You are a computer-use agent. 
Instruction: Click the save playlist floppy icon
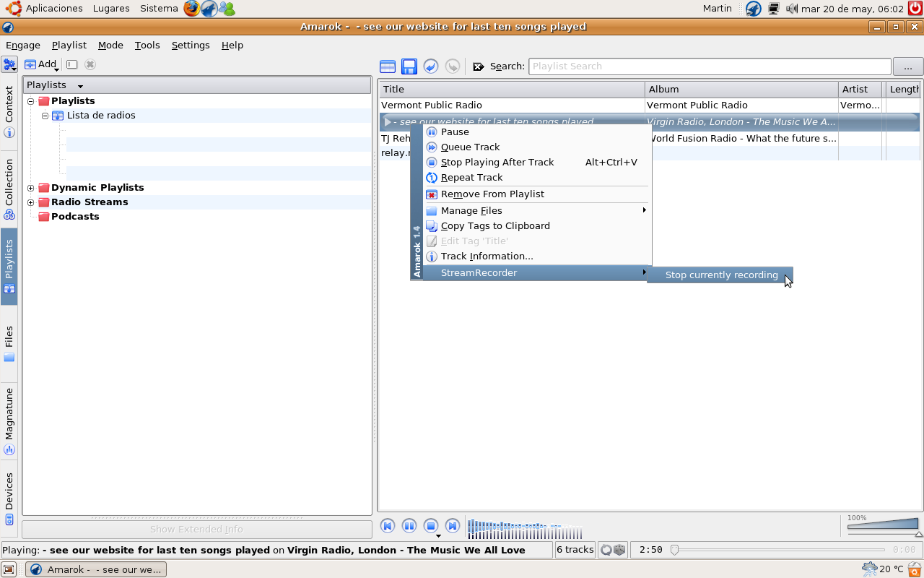click(409, 66)
